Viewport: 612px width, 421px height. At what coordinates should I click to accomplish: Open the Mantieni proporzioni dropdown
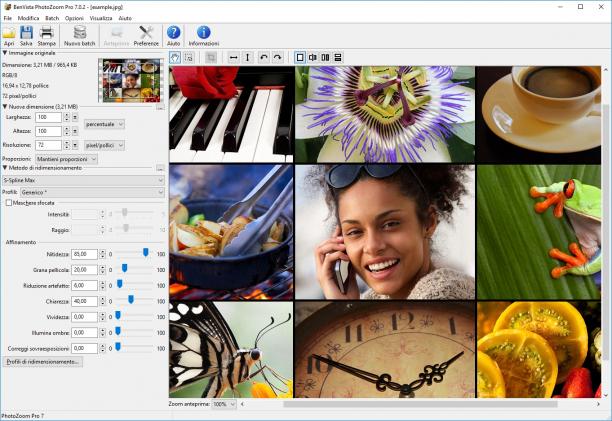(x=66, y=159)
